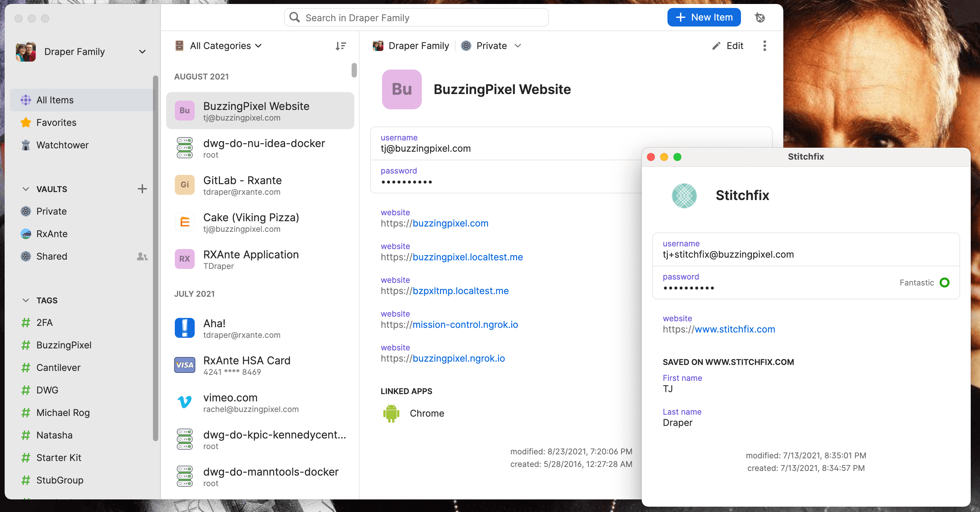Select the BuzzingPixel tag
980x512 pixels.
(x=82, y=345)
